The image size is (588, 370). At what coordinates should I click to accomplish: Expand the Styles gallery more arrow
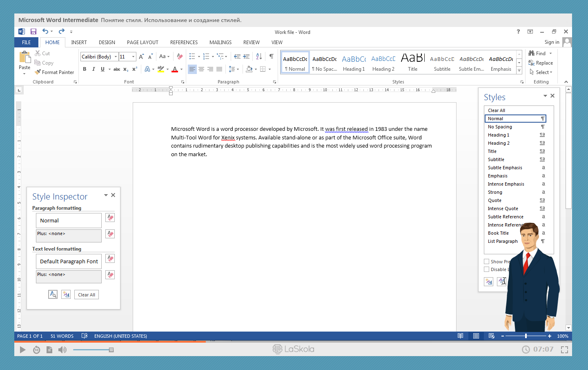coord(519,71)
